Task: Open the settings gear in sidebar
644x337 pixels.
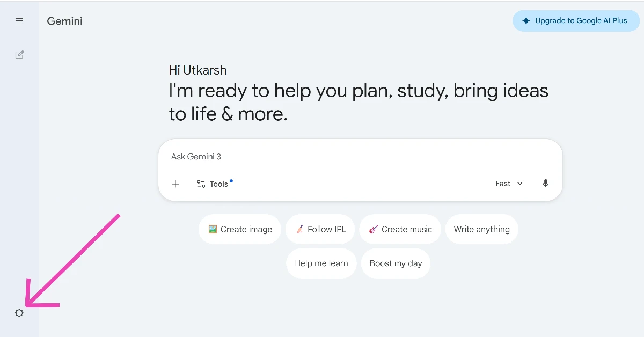Action: click(19, 313)
